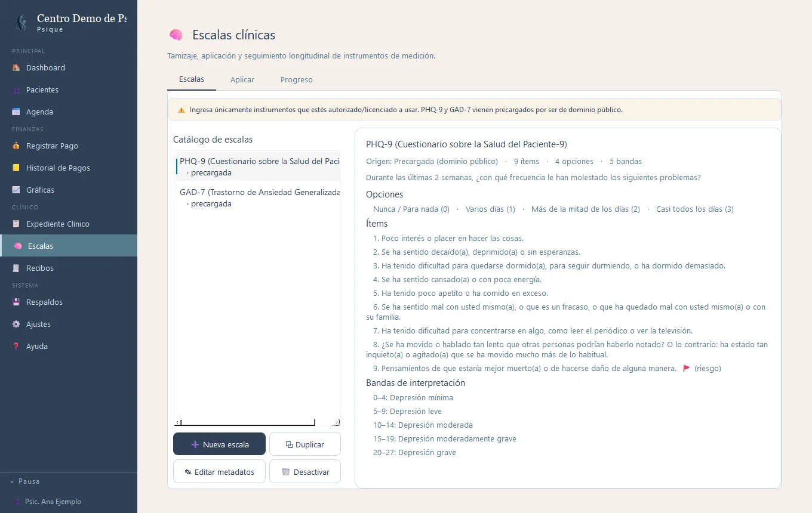Select GAD-7 in the scale catalog

click(258, 198)
